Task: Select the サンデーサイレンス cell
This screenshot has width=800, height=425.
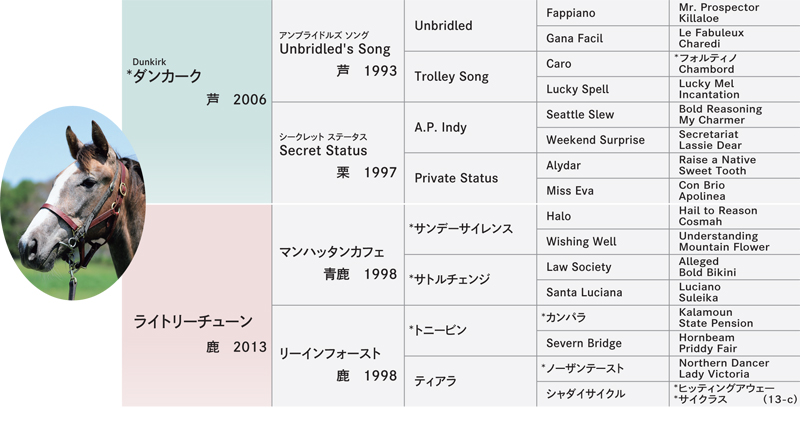Action: (x=470, y=229)
